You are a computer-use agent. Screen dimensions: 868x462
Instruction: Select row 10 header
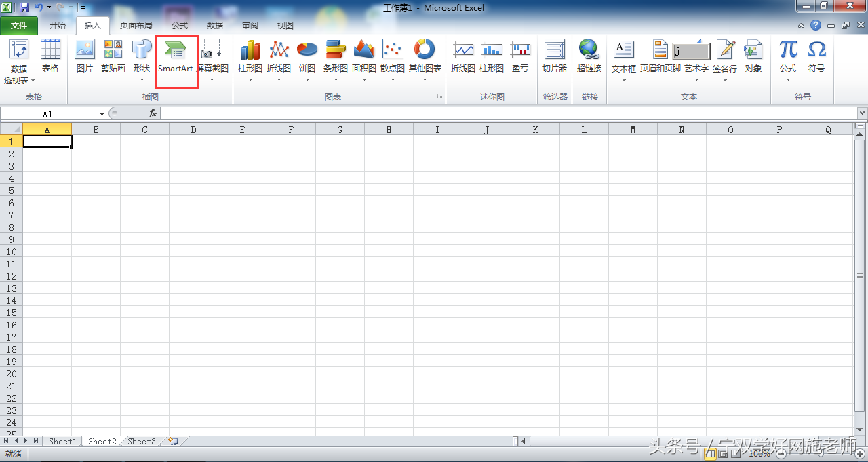coord(11,251)
